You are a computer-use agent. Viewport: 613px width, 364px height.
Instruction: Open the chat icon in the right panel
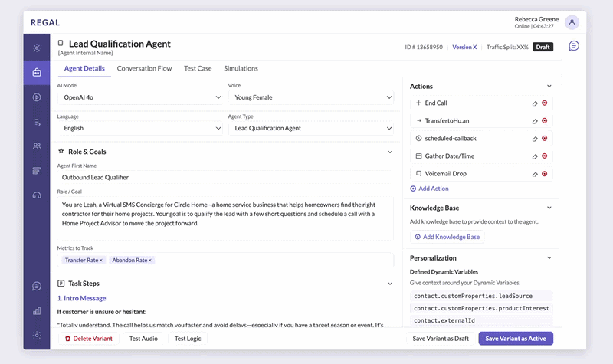point(573,46)
